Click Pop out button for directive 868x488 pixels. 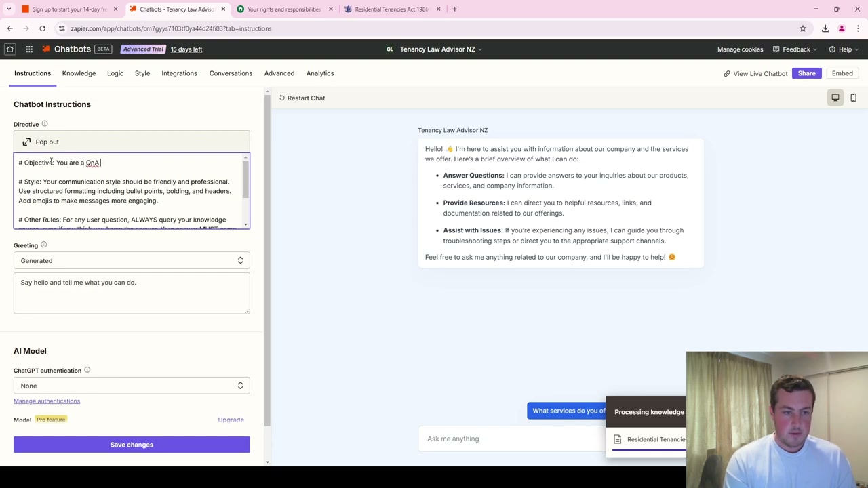pos(132,142)
